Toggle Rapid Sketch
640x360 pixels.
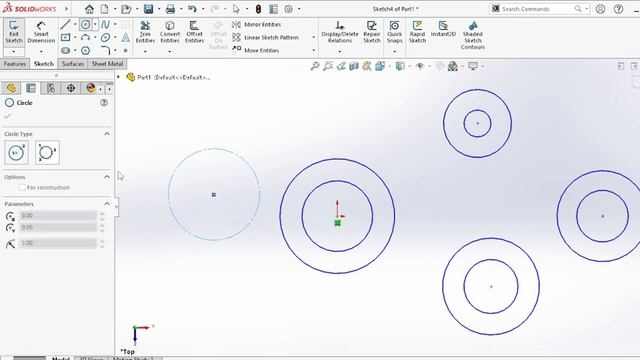[417, 32]
